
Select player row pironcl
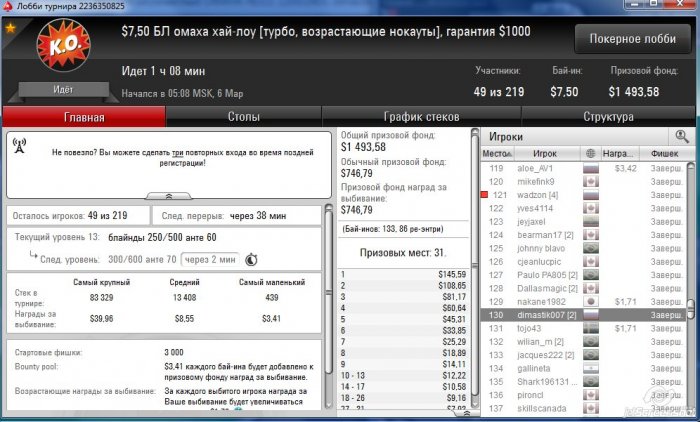583,395
